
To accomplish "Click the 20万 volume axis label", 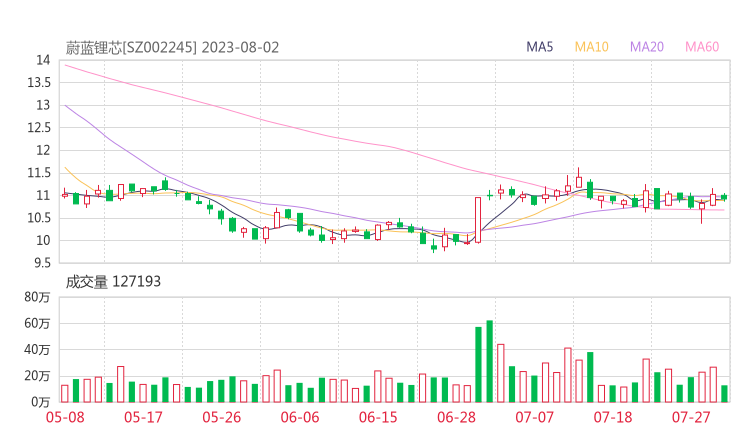I will coord(37,376).
